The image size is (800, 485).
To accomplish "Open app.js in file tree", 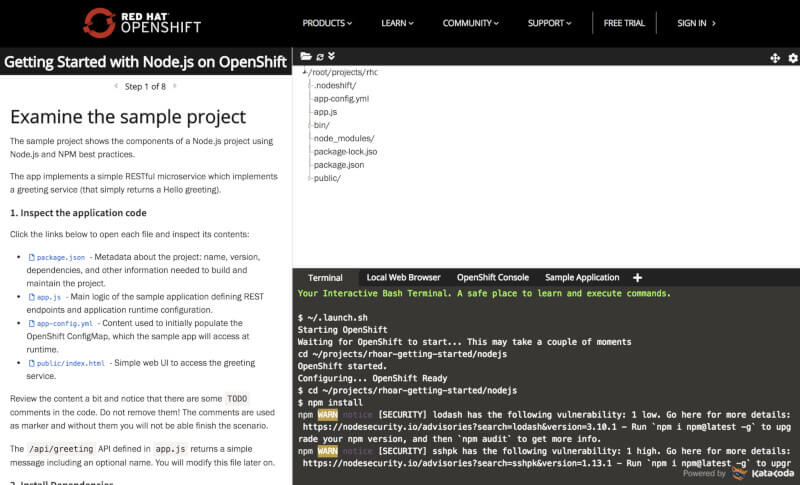I will tap(325, 112).
